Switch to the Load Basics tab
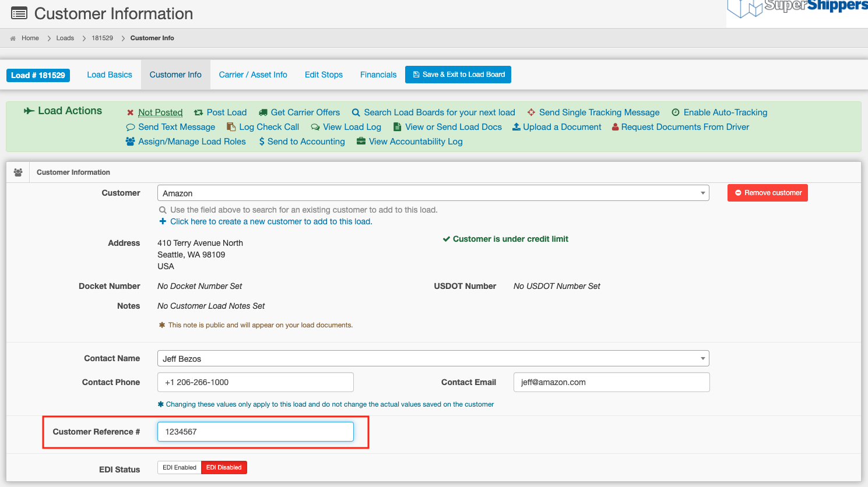The height and width of the screenshot is (487, 868). coord(110,75)
